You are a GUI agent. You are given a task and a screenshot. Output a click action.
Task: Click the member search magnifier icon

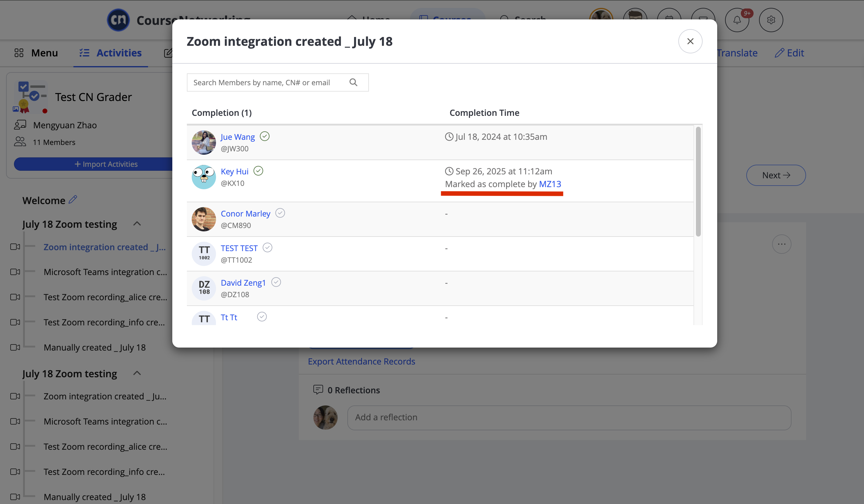[353, 82]
